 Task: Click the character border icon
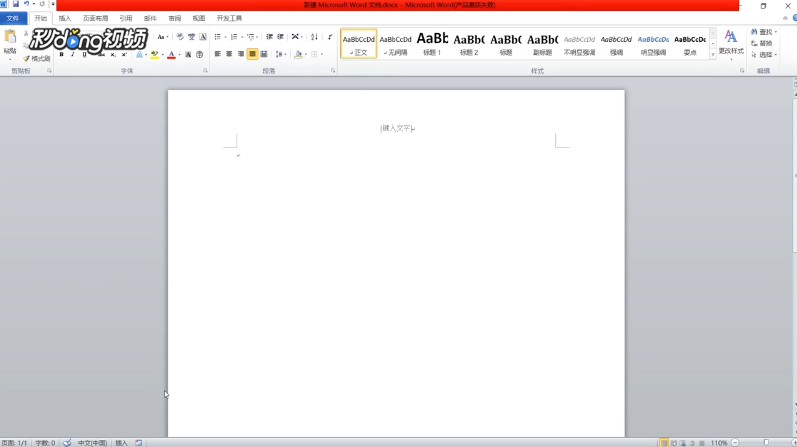pos(203,37)
